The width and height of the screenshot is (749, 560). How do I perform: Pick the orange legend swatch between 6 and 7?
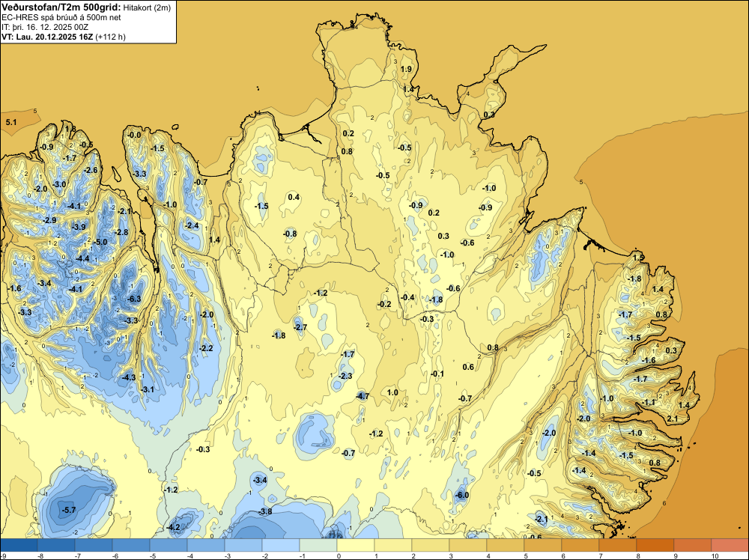point(580,545)
